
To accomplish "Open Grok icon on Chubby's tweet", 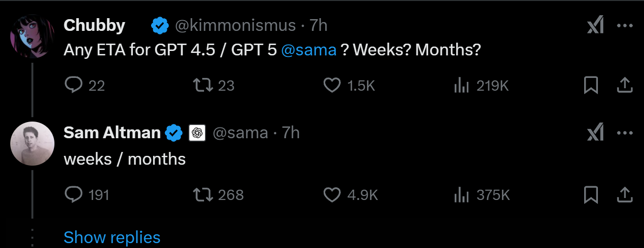I will [x=595, y=25].
